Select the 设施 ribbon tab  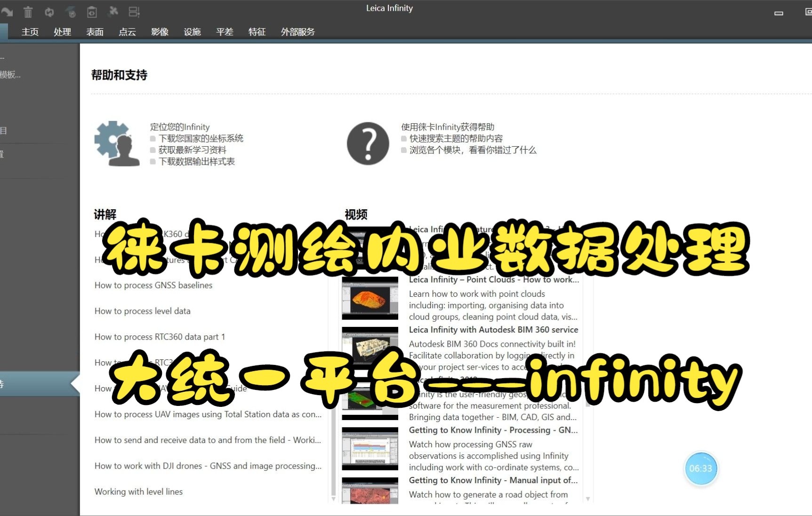pyautogui.click(x=192, y=32)
